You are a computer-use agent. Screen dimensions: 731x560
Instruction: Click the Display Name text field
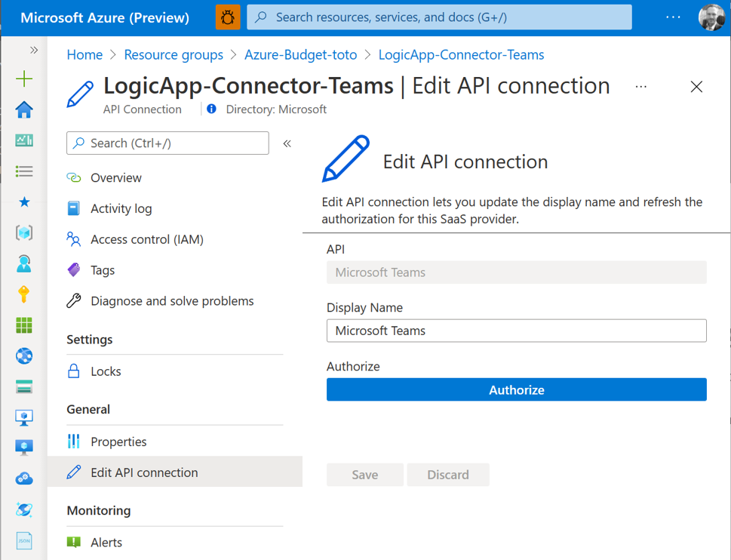click(x=517, y=331)
